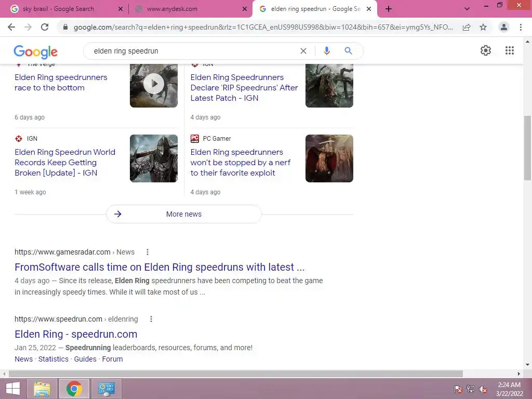Open Action Center flag icon

pyautogui.click(x=458, y=389)
